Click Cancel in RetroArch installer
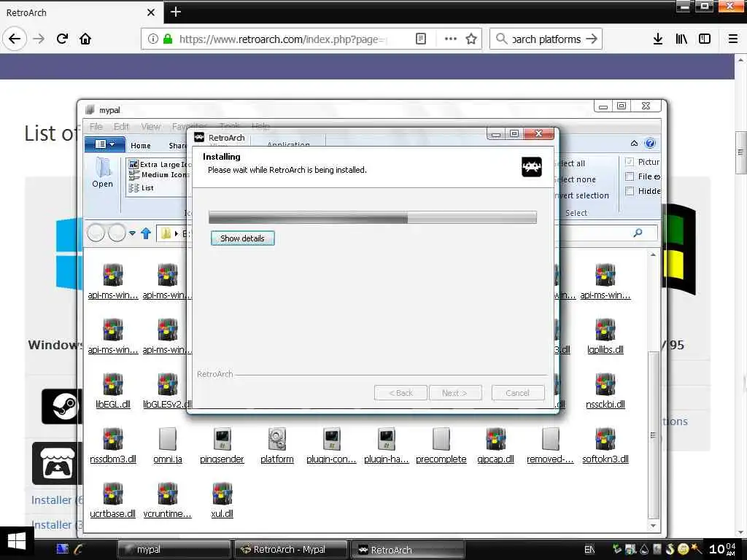 (518, 393)
